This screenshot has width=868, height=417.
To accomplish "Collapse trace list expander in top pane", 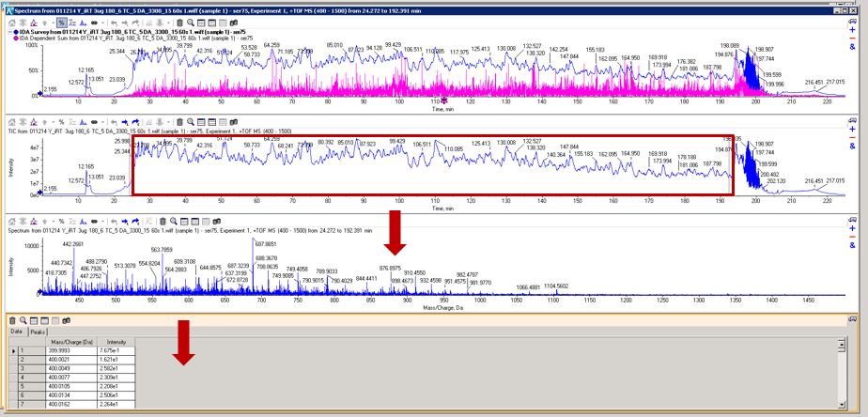I will 10,32.
